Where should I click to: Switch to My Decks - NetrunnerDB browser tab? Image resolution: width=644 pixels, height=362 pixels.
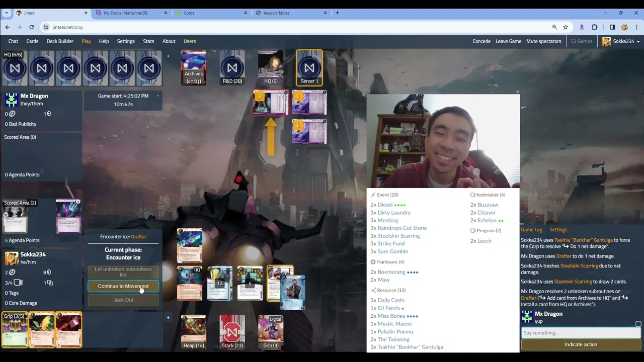pos(131,13)
